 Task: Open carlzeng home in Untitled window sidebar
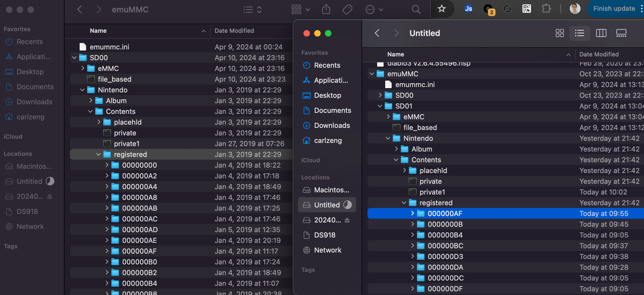pos(327,141)
